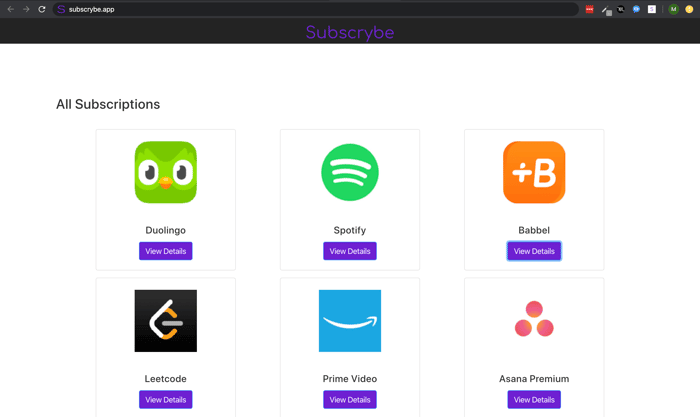Screen dimensions: 700x417
Task: Go back using browser back arrow
Action: [11, 9]
